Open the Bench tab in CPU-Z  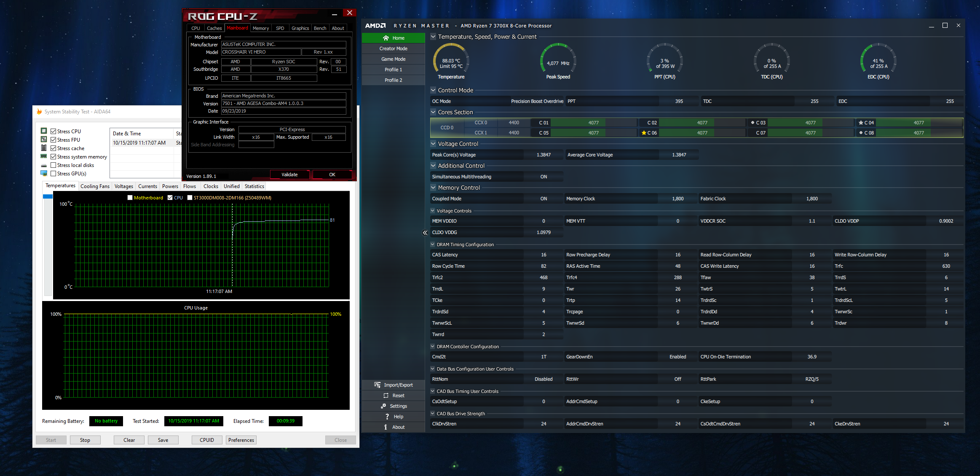point(320,28)
